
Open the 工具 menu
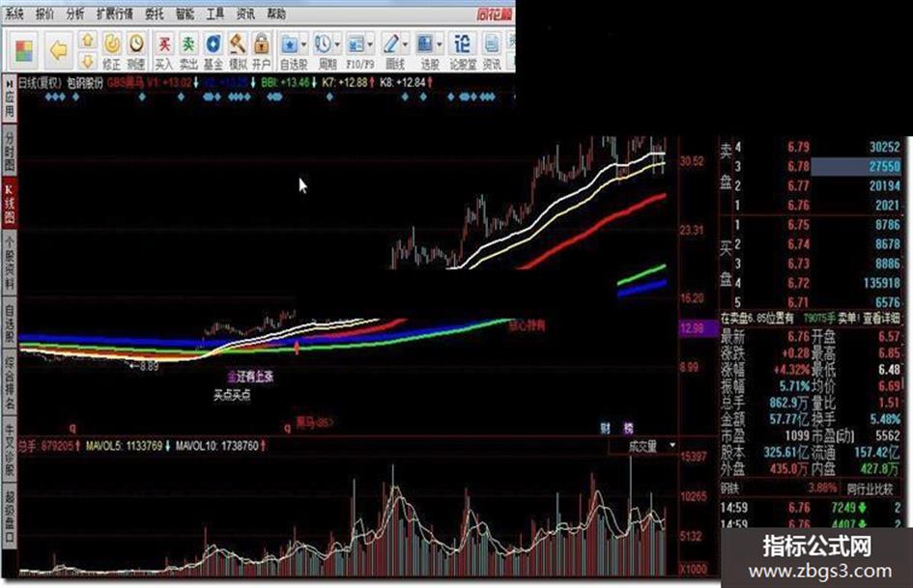click(x=214, y=14)
